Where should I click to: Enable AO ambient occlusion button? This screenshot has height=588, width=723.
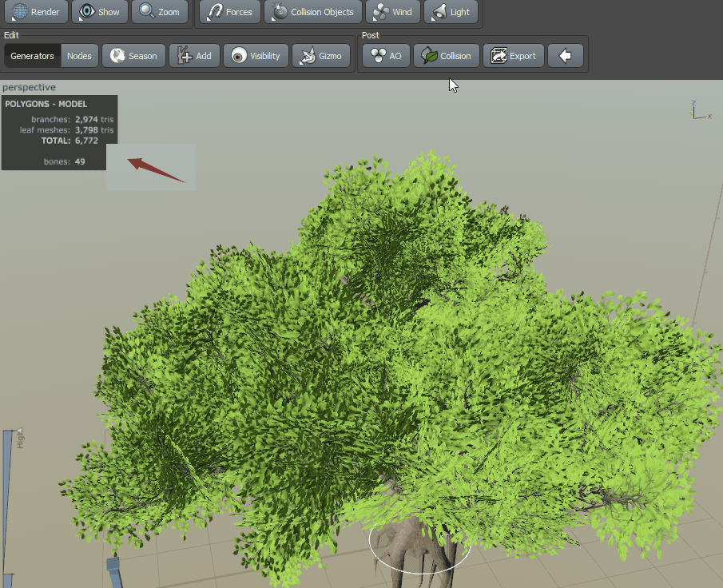[387, 56]
